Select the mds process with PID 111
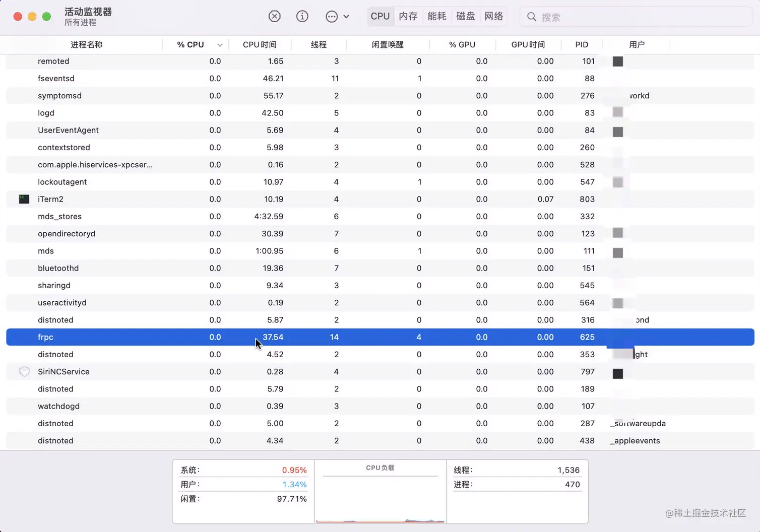 pyautogui.click(x=380, y=251)
